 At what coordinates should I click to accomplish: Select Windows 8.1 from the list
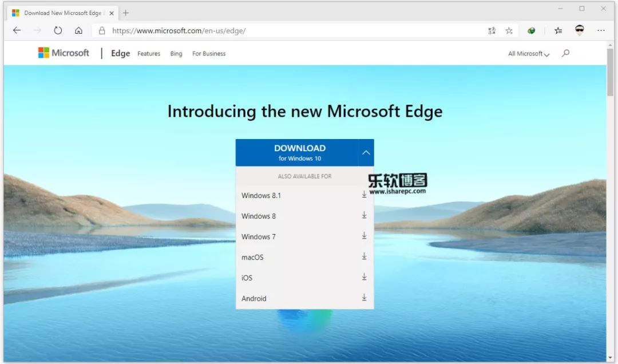[304, 196]
